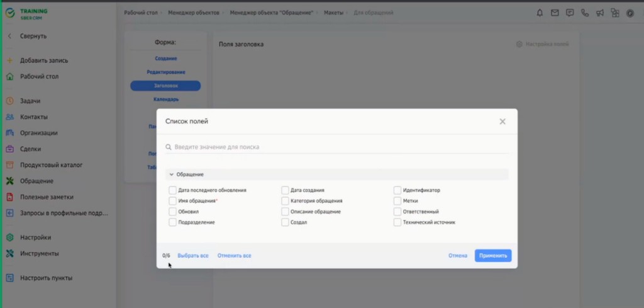Open the megaphone announcements icon
The image size is (644, 308).
tap(600, 13)
